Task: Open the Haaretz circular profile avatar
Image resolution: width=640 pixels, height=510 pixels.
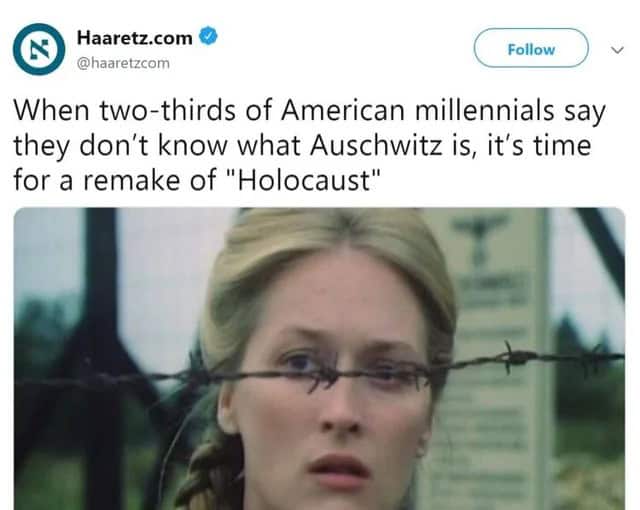Action: pos(39,49)
